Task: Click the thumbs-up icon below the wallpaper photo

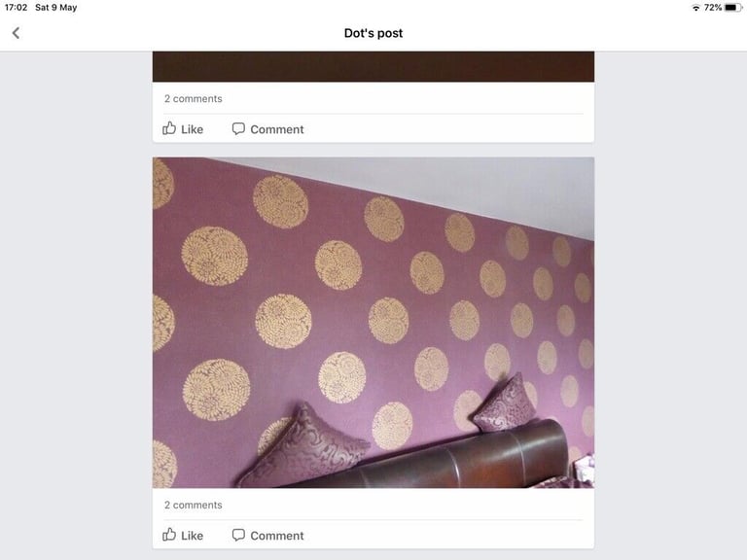Action: pos(169,535)
